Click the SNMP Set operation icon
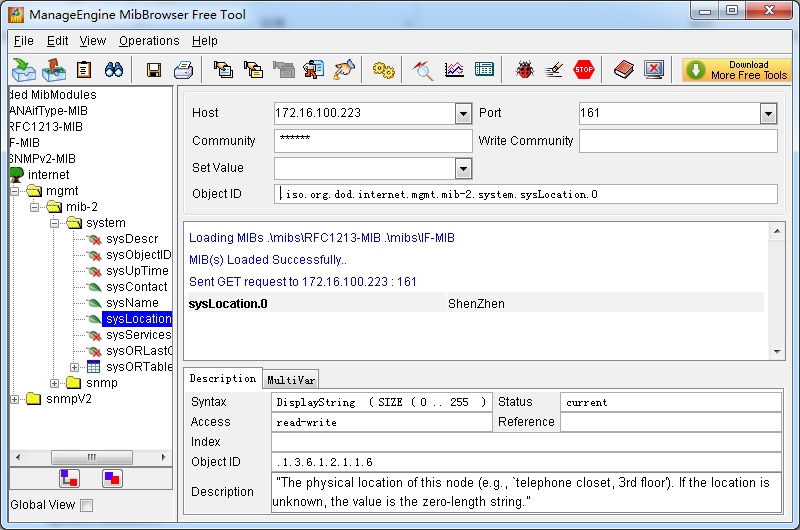The image size is (800, 530). point(314,70)
